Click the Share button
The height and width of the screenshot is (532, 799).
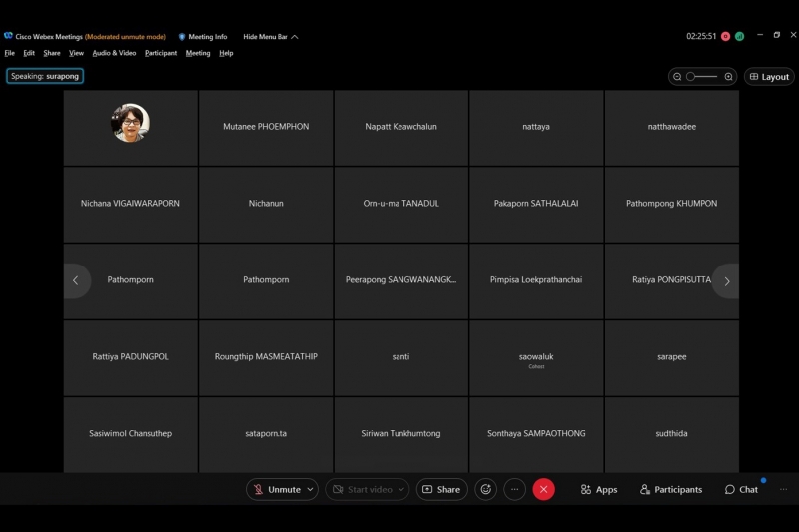pyautogui.click(x=441, y=489)
